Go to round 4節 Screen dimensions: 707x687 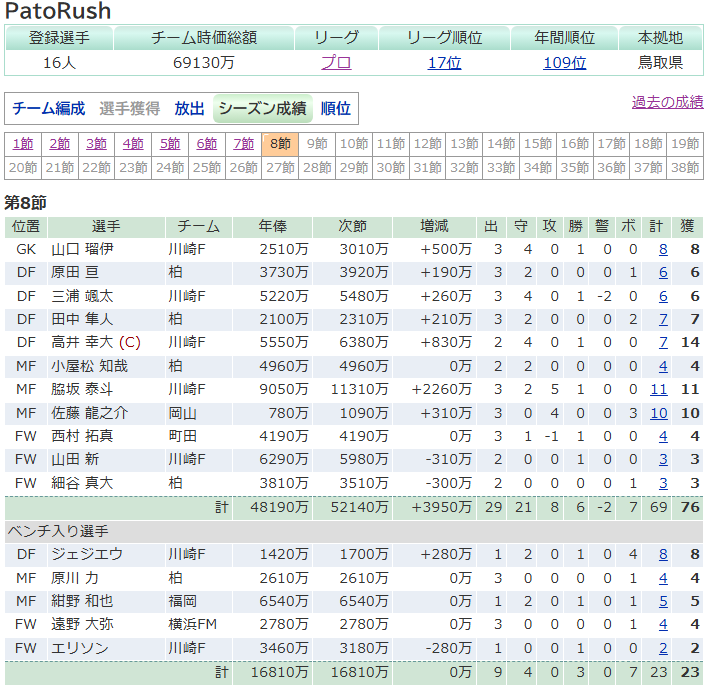tap(133, 144)
